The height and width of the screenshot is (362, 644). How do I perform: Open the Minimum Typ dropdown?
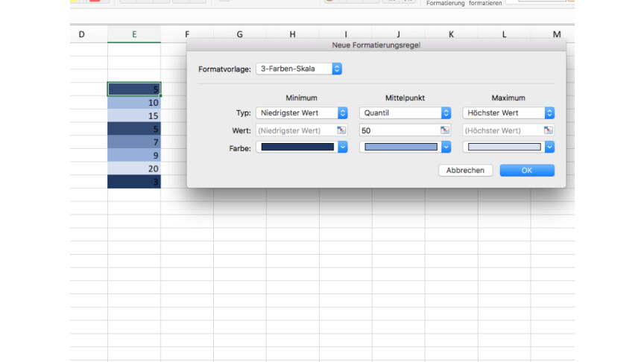click(302, 113)
